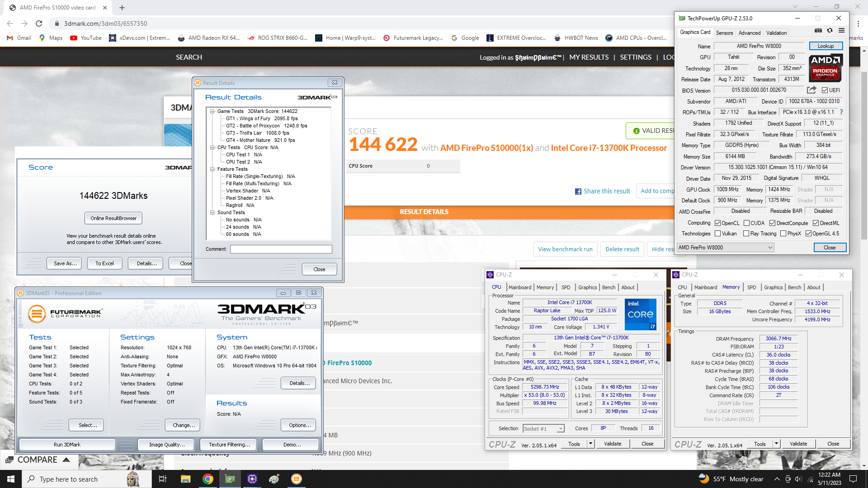Switch to Chrome in the taskbar

(208, 479)
